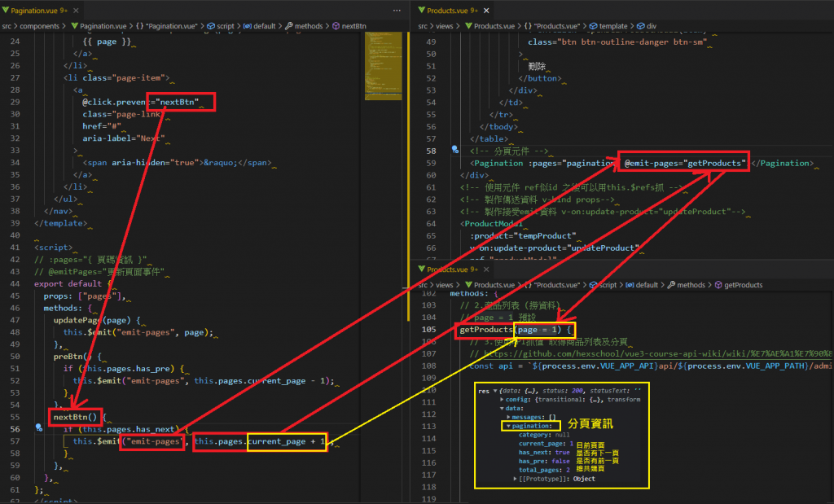Image resolution: width=834 pixels, height=504 pixels.
Task: Click the aria-label="Next" attribute on line 32
Action: pos(124,138)
